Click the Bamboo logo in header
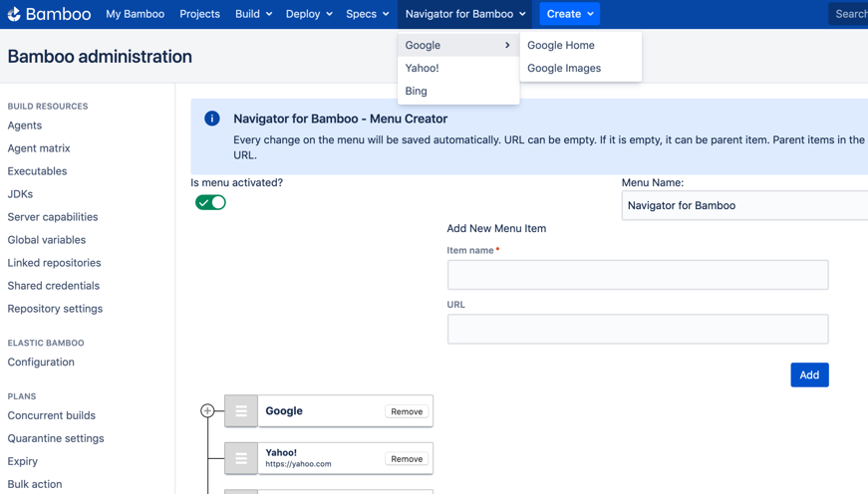The image size is (868, 494). [49, 14]
